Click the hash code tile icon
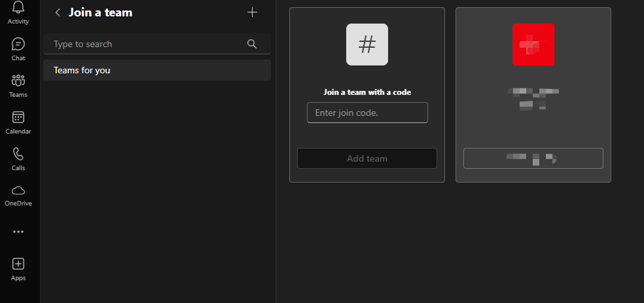Screen dimensions: 644x303 point(367,45)
